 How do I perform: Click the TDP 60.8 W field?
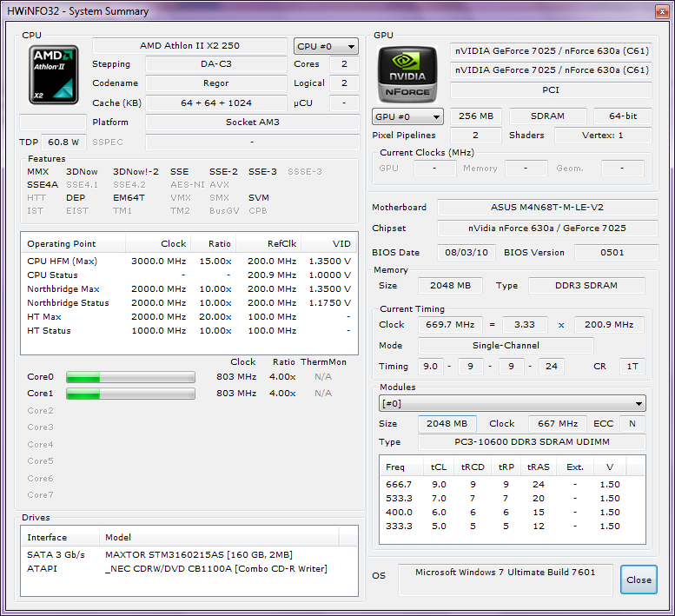point(63,142)
